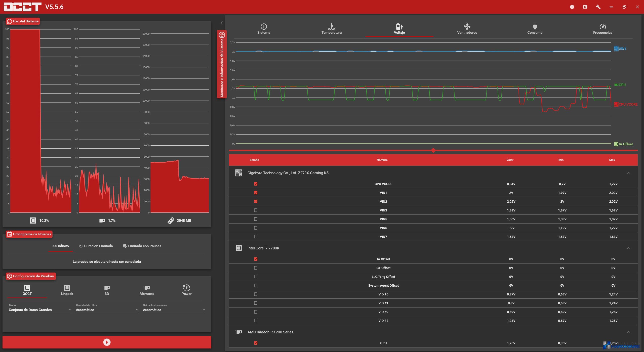Switch to Limitado con Pausas tab
The width and height of the screenshot is (644, 352).
click(x=142, y=246)
